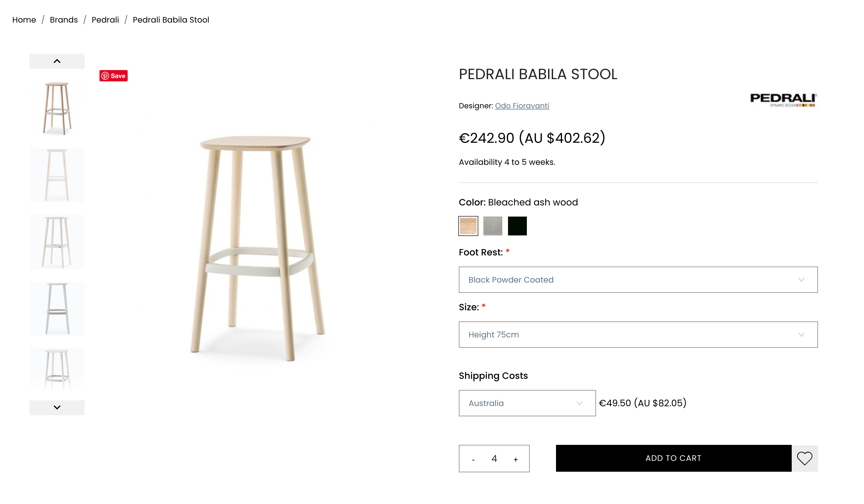Save the product image to Pinterest
864x504 pixels.
coord(113,75)
